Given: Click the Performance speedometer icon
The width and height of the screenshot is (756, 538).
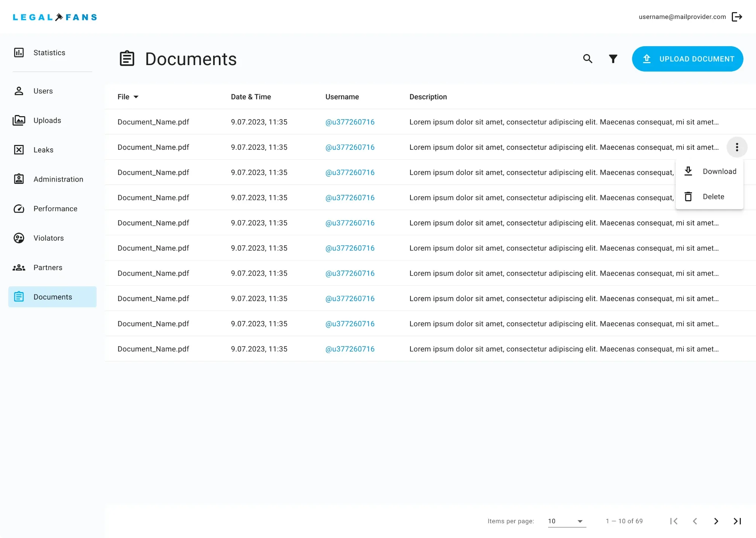Looking at the screenshot, I should pyautogui.click(x=19, y=208).
